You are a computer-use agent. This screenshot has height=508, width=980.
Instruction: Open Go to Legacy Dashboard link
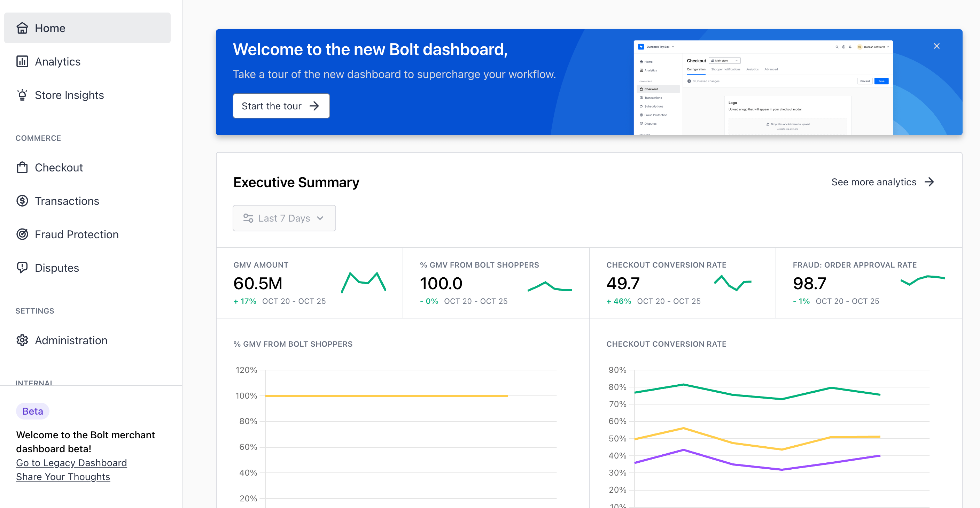click(x=71, y=463)
